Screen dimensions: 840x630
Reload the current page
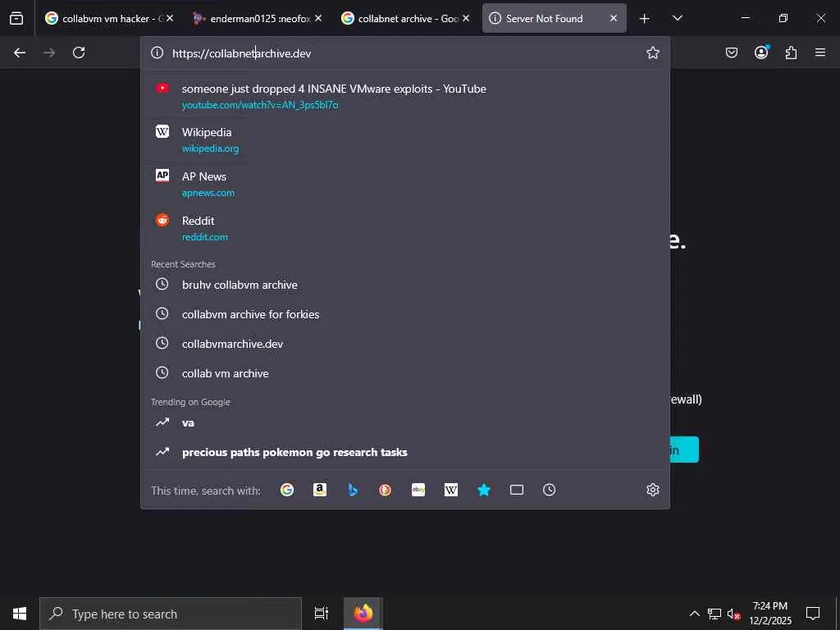79,52
